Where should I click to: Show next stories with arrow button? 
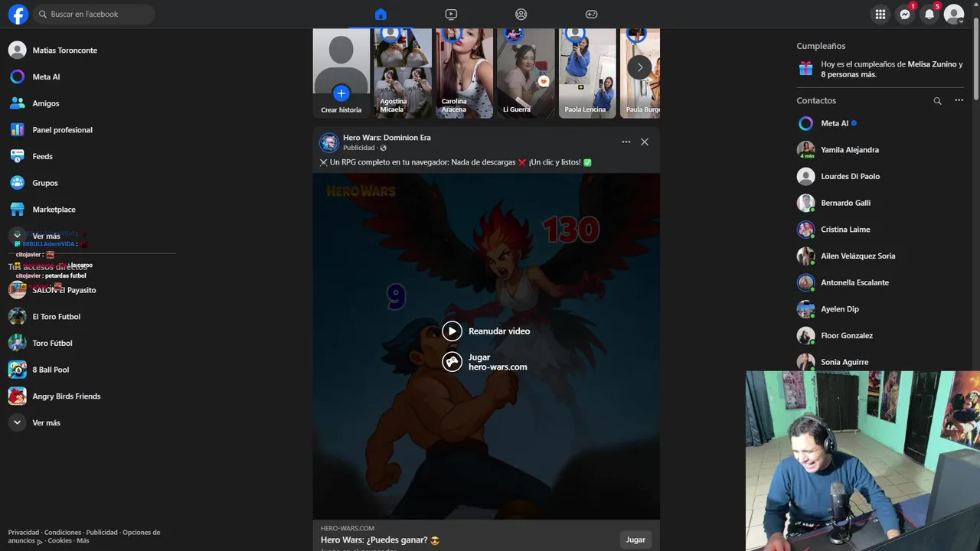639,67
